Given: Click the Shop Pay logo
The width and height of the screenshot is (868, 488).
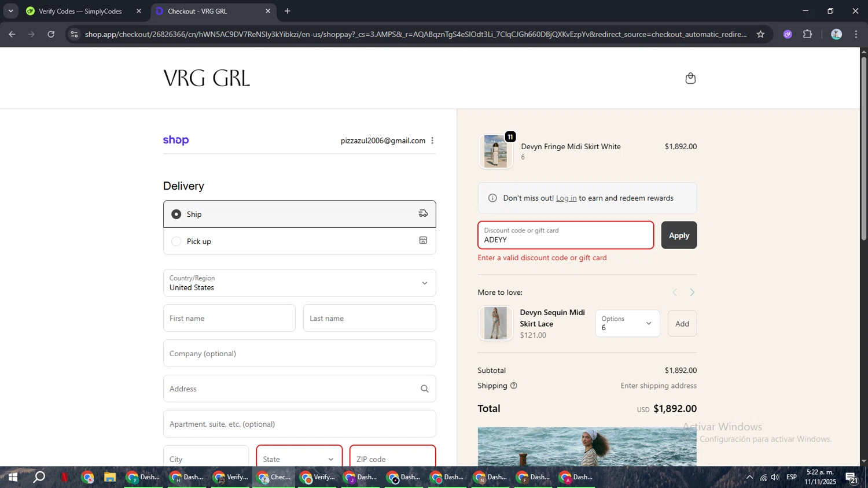Looking at the screenshot, I should click(x=176, y=140).
